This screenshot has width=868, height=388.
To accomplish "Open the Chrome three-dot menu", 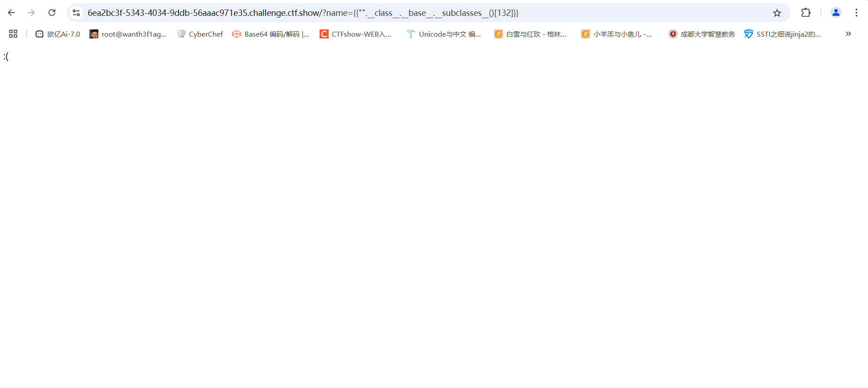I will 856,13.
